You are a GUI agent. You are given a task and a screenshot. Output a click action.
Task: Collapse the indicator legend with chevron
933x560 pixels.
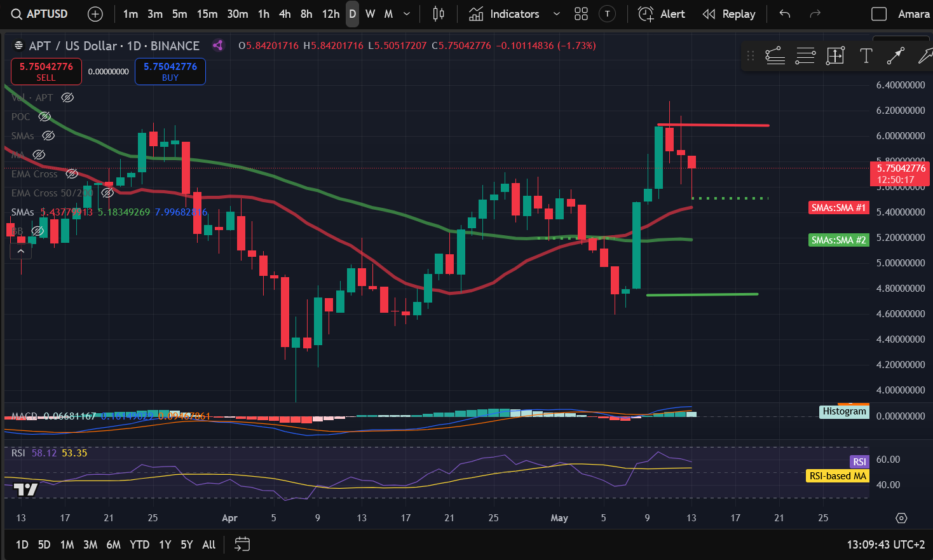(20, 252)
